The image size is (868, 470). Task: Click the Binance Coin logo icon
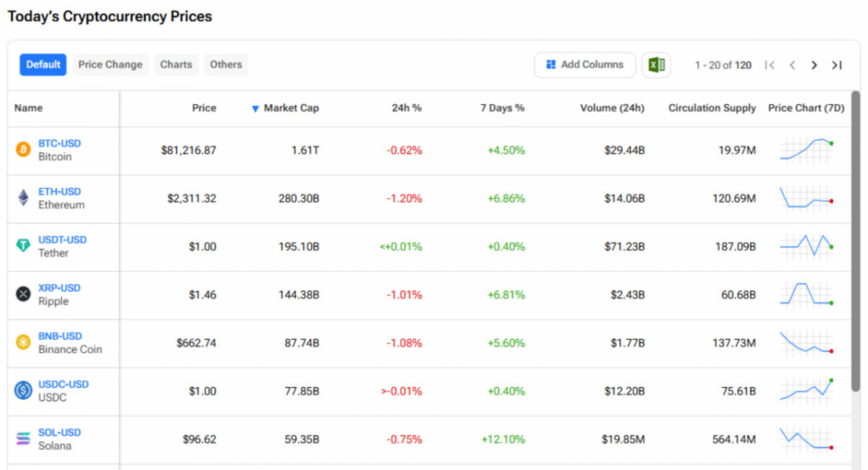24,342
